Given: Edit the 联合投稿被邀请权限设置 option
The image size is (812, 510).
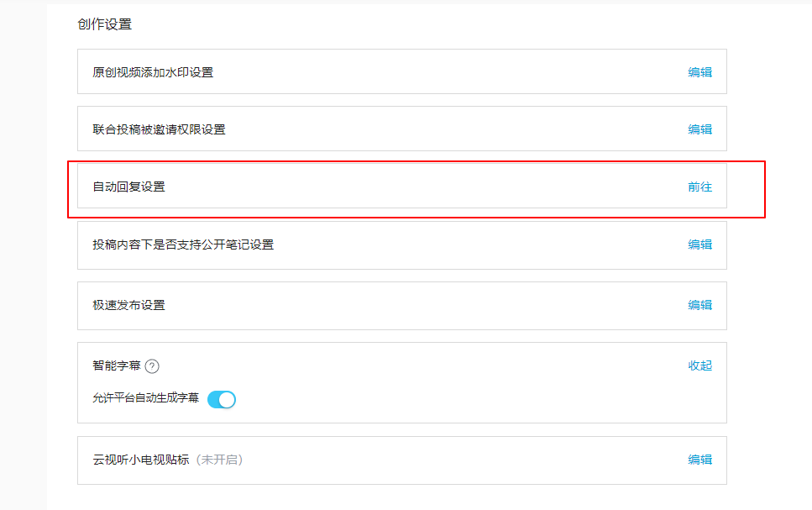Looking at the screenshot, I should (x=699, y=129).
